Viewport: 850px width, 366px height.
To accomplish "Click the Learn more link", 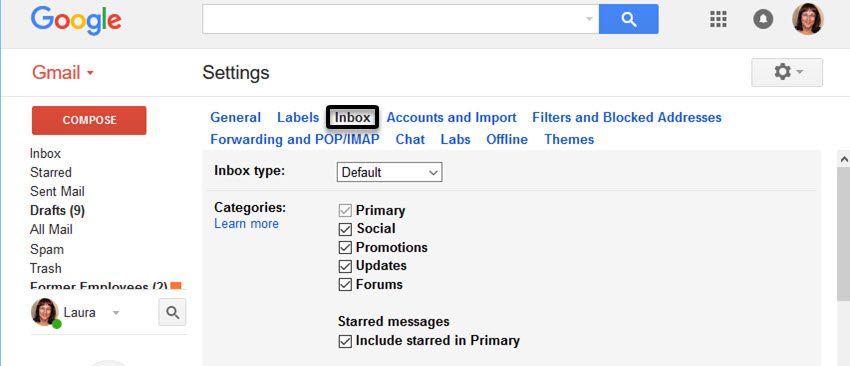I will [247, 224].
